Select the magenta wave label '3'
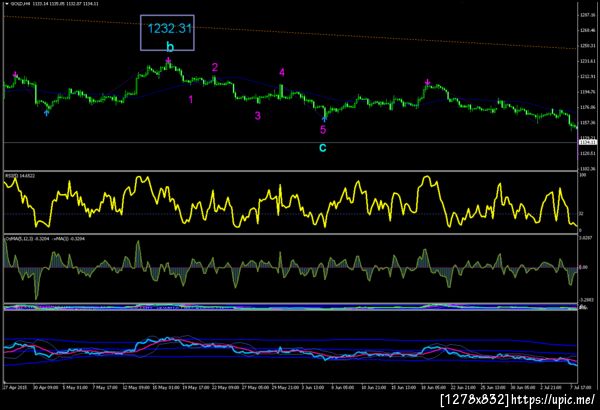 258,116
